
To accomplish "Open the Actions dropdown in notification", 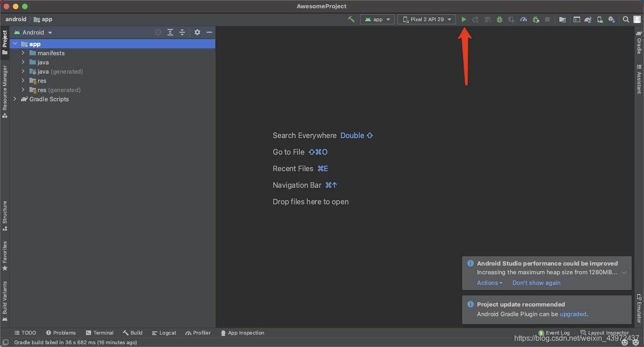I will pyautogui.click(x=489, y=283).
